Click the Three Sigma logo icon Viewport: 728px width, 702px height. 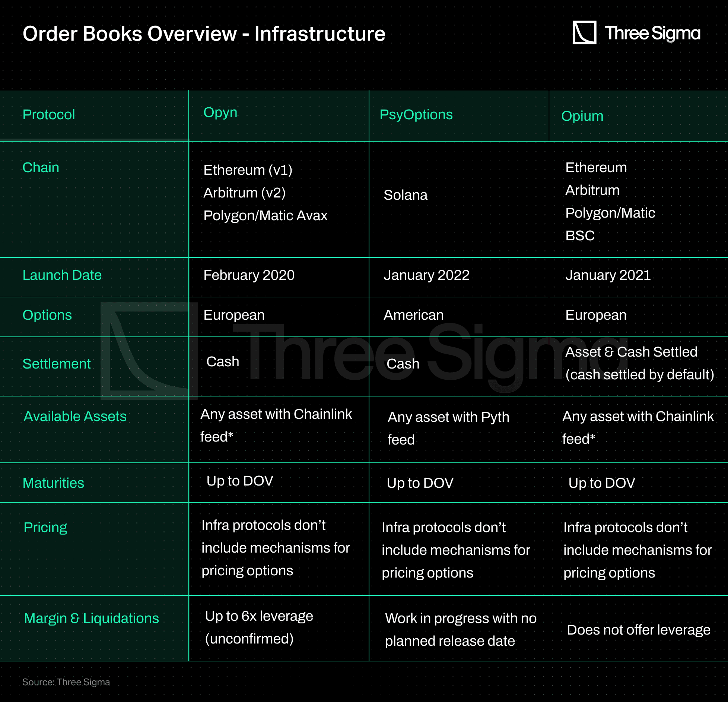[584, 33]
